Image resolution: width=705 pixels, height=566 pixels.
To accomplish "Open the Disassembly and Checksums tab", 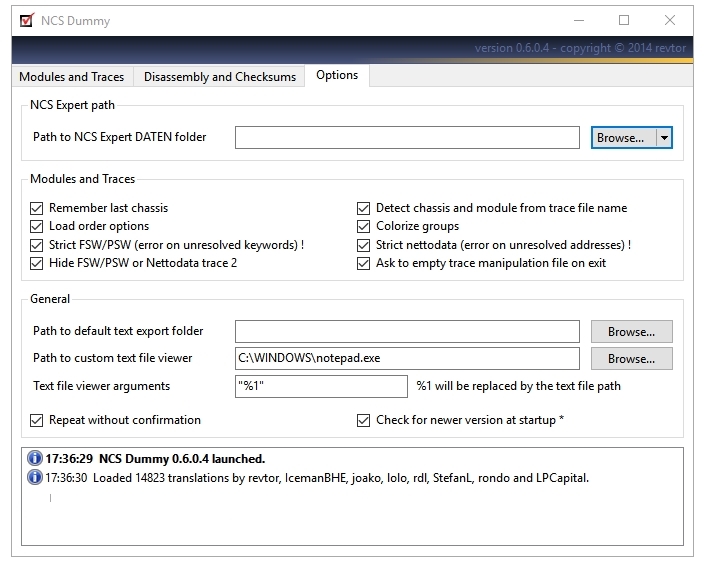I will pos(220,77).
